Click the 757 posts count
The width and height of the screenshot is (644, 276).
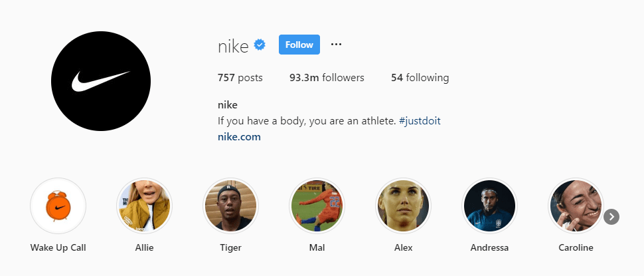click(x=240, y=78)
